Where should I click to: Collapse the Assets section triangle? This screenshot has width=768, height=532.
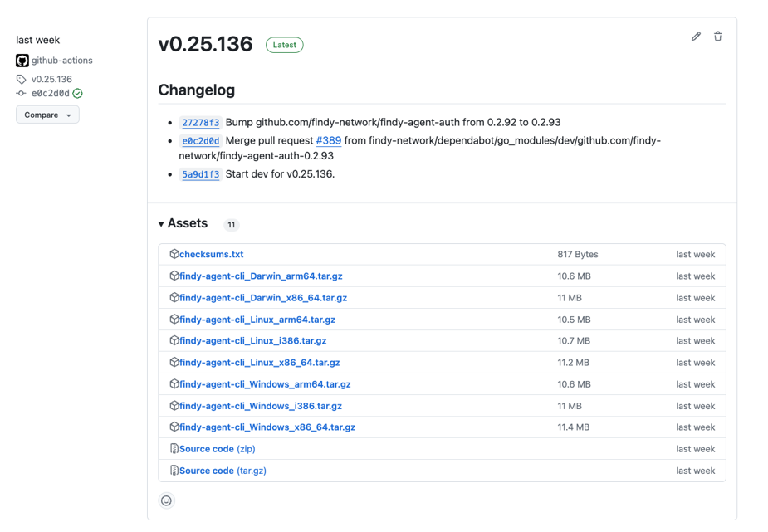pyautogui.click(x=160, y=223)
